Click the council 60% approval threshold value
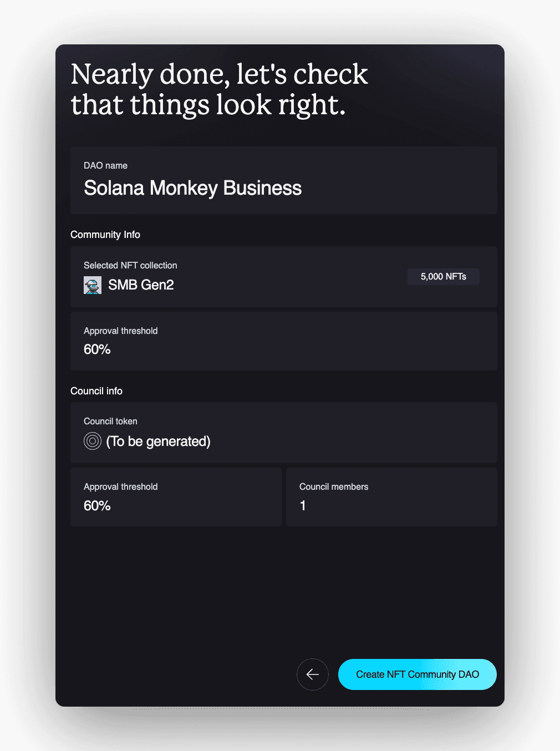 pos(97,506)
